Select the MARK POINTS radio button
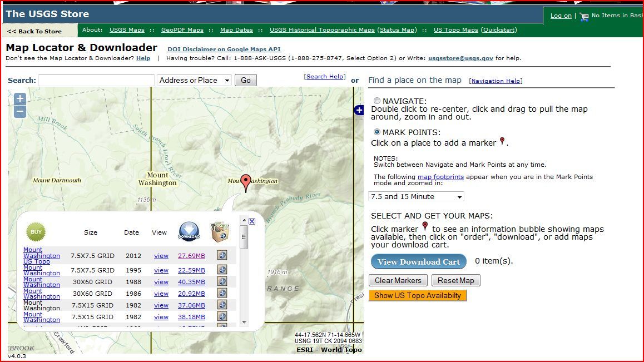This screenshot has height=362, width=644. pos(377,132)
